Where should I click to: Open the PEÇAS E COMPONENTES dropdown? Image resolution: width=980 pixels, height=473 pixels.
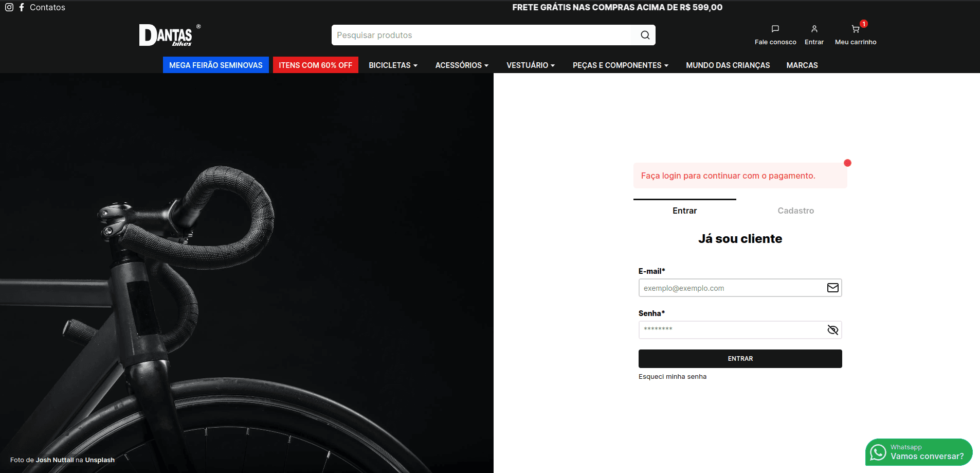click(620, 65)
